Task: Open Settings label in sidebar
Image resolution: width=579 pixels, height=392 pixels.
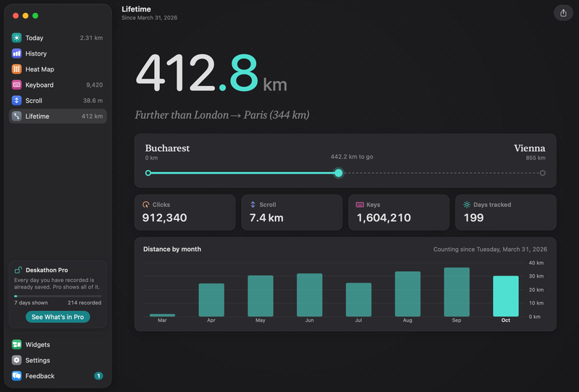Action: tap(38, 360)
